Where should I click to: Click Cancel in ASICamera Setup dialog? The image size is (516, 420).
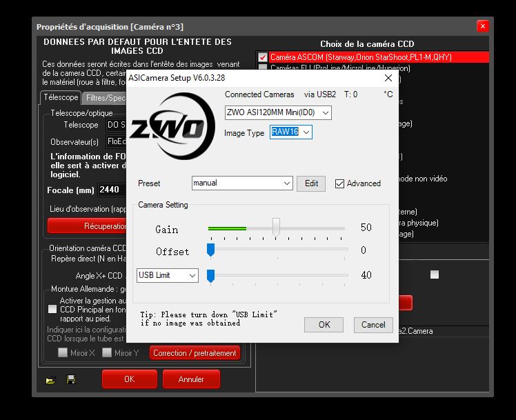pos(373,324)
